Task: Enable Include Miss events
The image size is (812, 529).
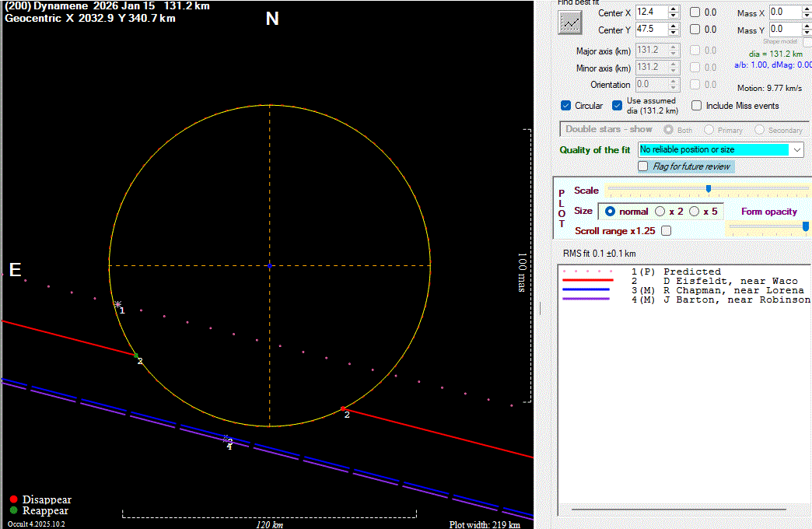Action: click(697, 106)
